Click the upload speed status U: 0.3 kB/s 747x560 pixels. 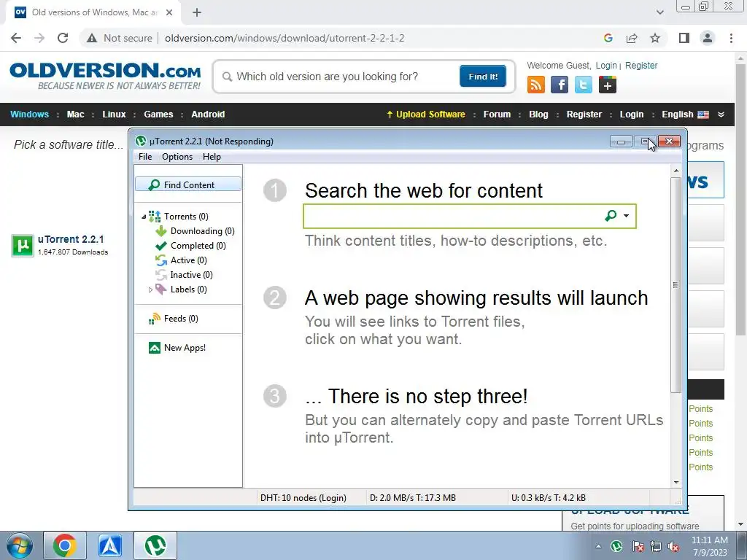(x=549, y=497)
